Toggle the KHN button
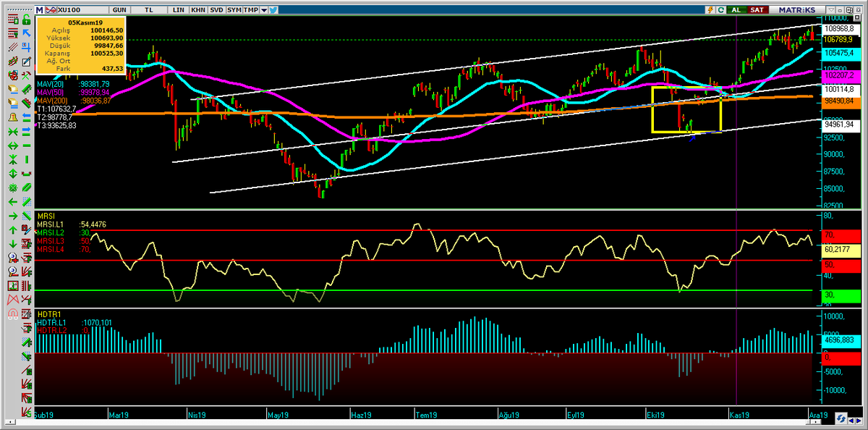The width and height of the screenshot is (868, 430). [198, 10]
